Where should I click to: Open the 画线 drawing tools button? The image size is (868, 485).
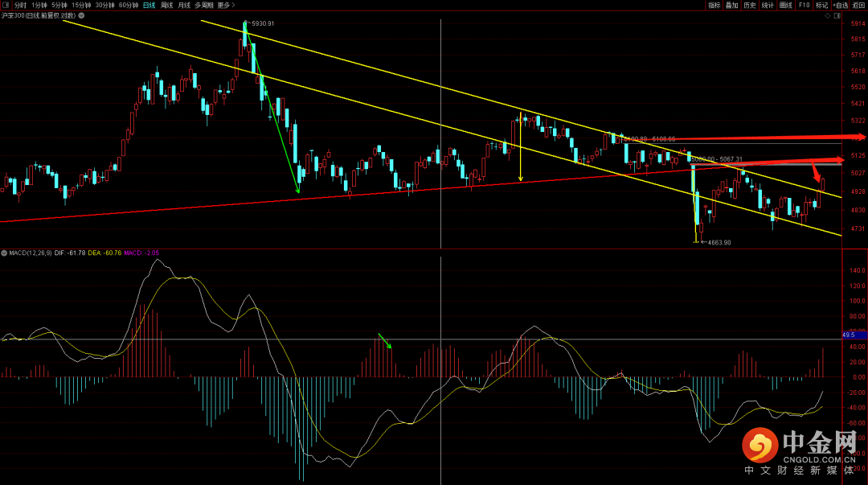[785, 5]
